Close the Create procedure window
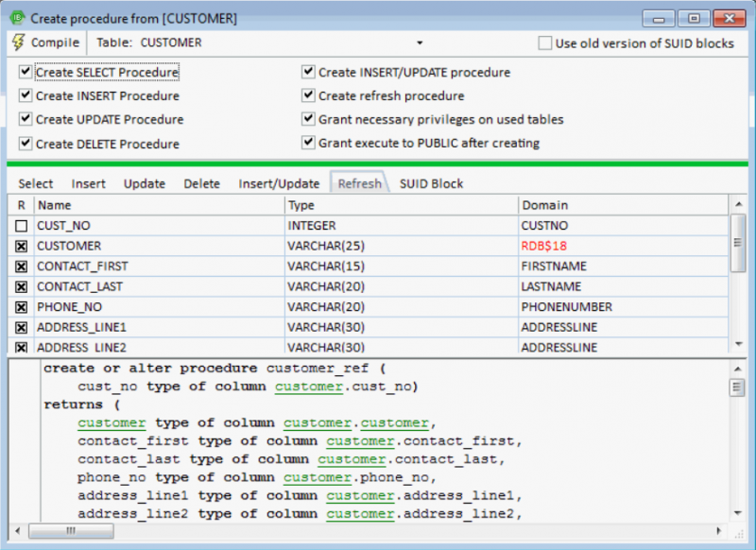 pos(730,19)
